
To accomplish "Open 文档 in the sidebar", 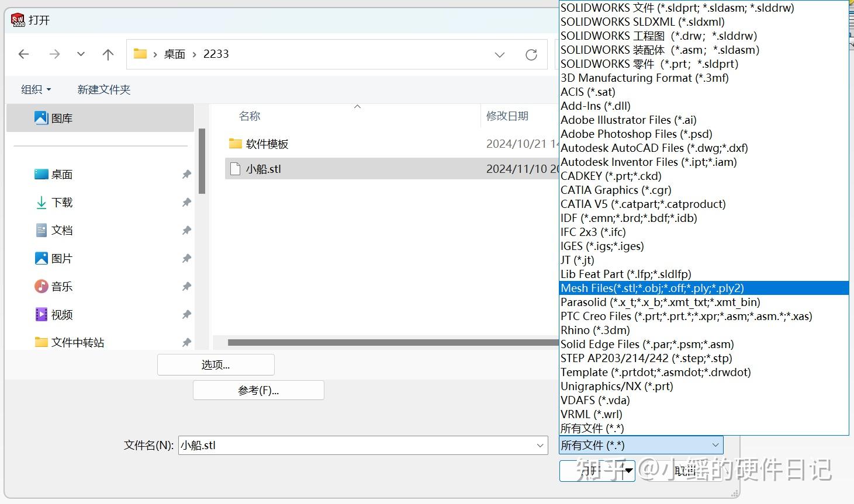I will 62,230.
